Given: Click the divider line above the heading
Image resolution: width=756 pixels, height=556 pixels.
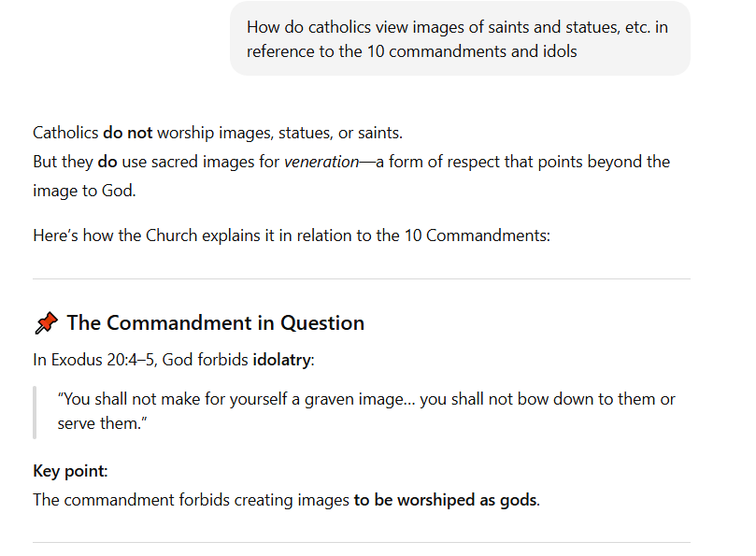Looking at the screenshot, I should (x=361, y=278).
